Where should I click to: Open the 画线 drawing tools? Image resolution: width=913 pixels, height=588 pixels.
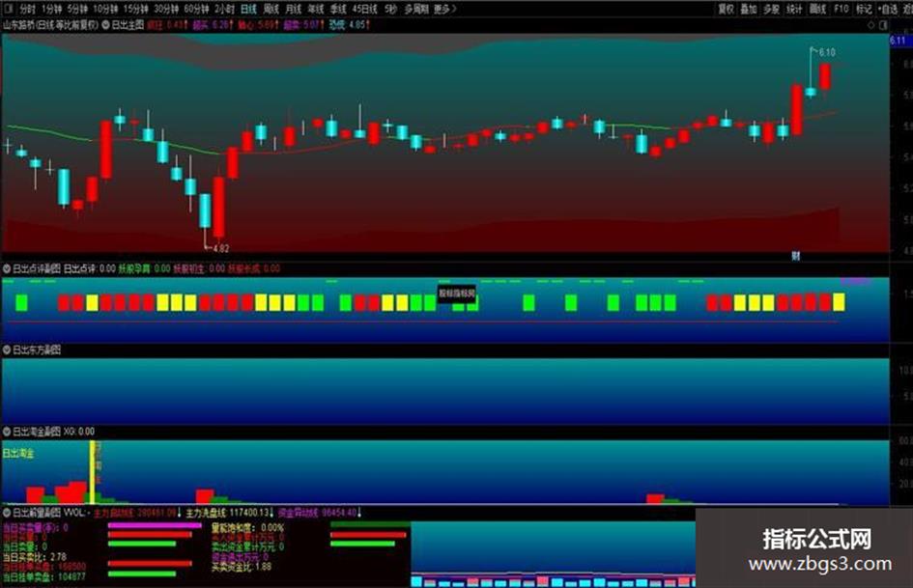click(818, 9)
